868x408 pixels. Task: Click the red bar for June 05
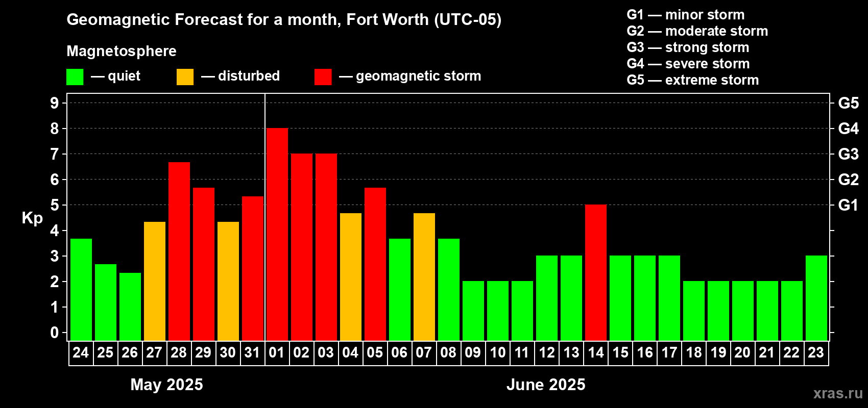tap(375, 264)
